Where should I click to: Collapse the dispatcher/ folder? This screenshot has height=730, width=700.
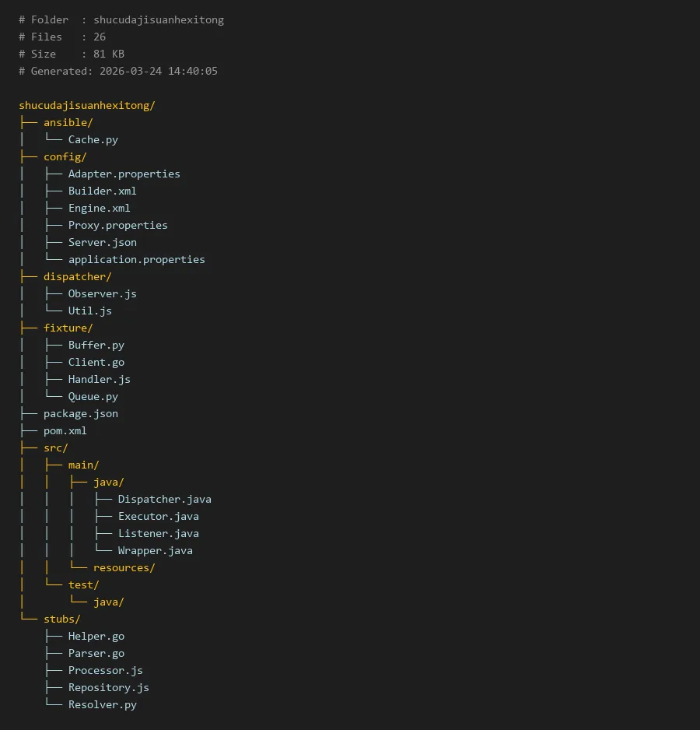[78, 276]
